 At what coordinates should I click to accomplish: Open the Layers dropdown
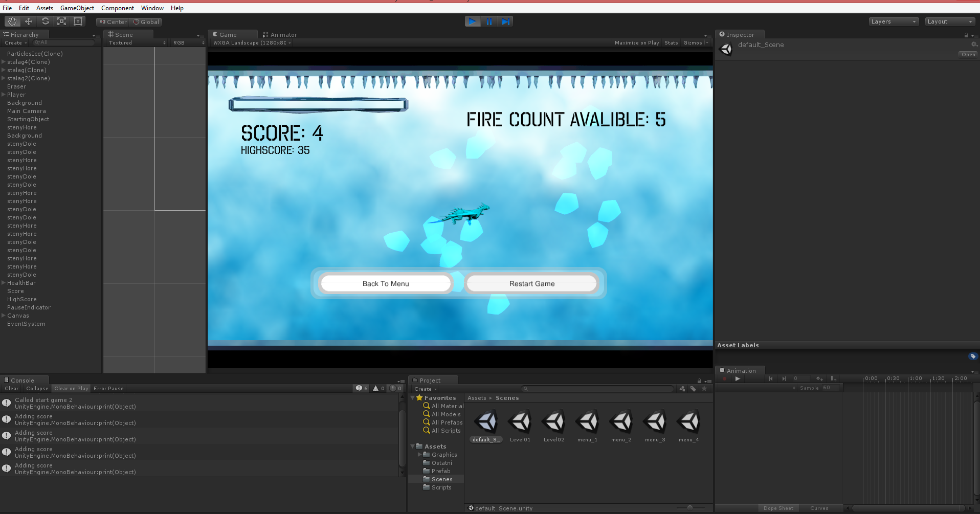pos(893,21)
